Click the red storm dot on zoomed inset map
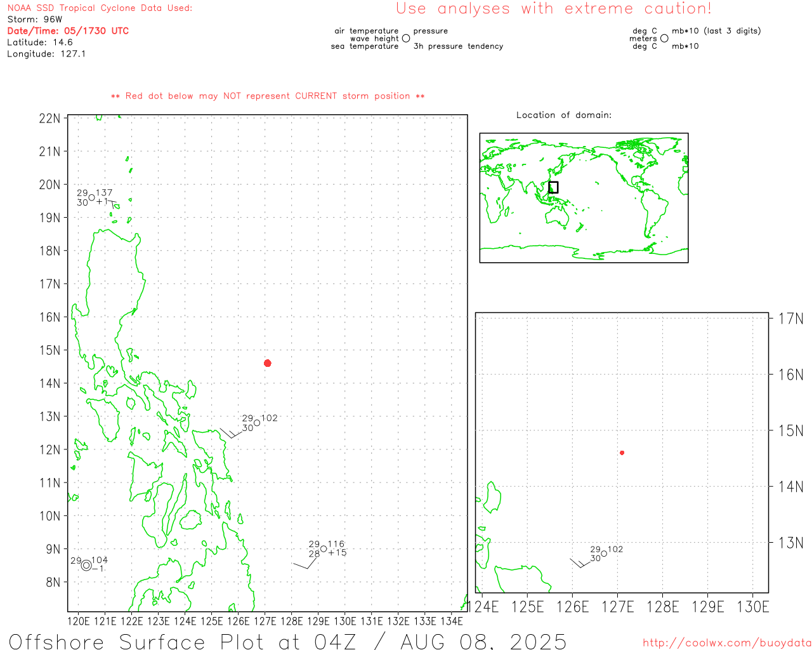The width and height of the screenshot is (812, 650). [622, 453]
